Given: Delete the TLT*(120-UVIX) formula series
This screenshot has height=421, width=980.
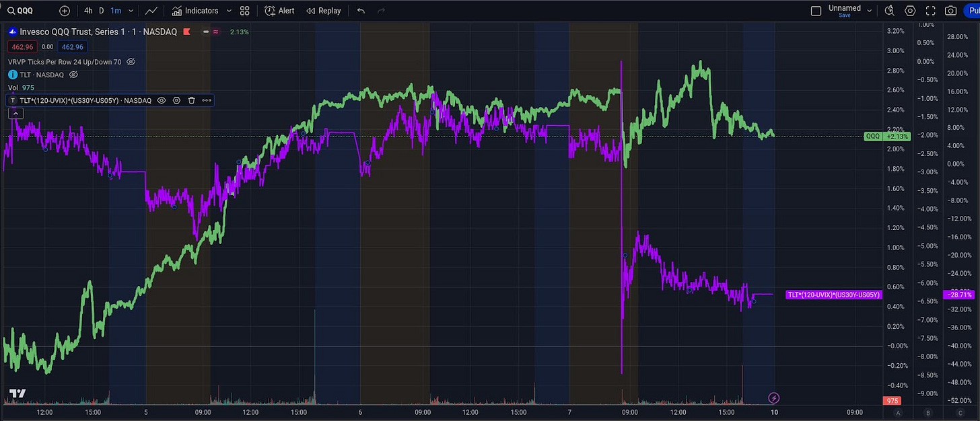Looking at the screenshot, I should click(191, 100).
